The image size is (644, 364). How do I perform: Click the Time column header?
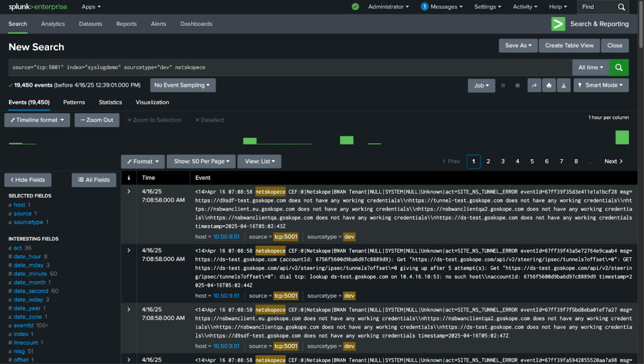click(x=148, y=178)
